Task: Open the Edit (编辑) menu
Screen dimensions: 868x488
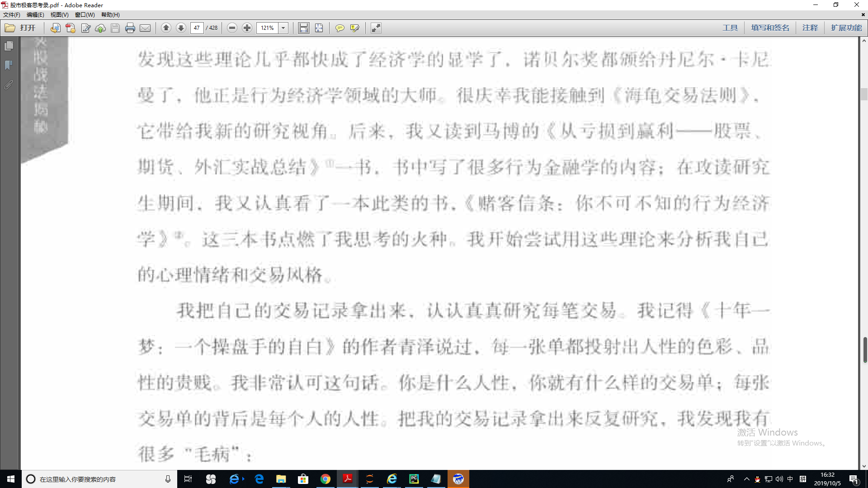Action: click(35, 15)
